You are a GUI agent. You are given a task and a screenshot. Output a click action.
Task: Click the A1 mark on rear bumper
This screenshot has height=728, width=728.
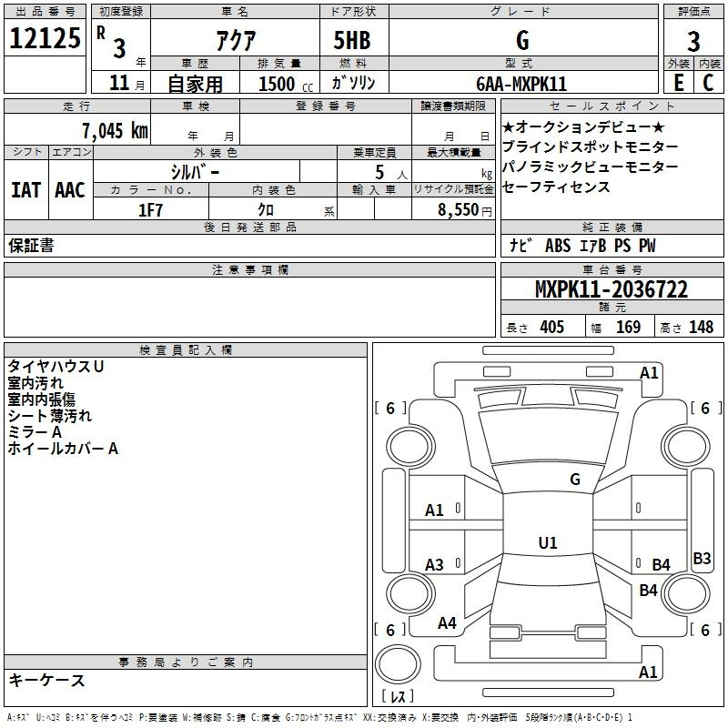pos(649,672)
